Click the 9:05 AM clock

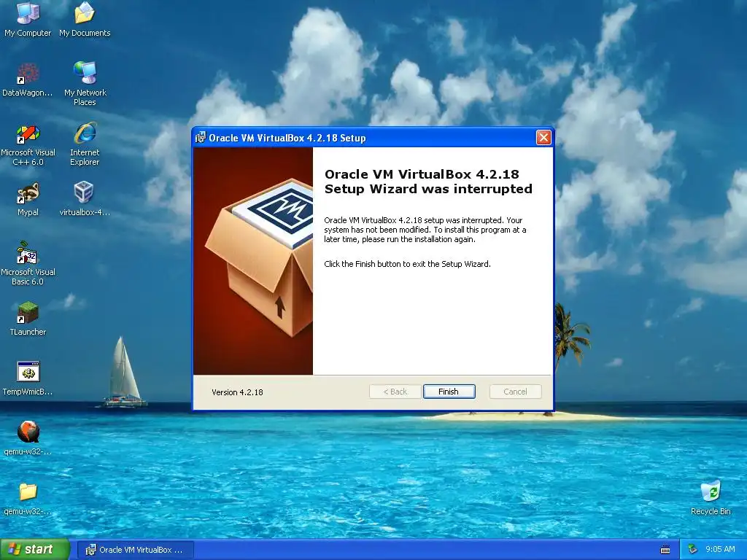coord(720,550)
